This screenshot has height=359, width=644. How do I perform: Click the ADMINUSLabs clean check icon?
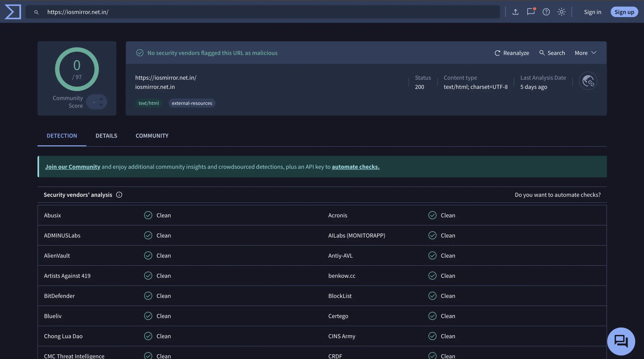tap(148, 235)
